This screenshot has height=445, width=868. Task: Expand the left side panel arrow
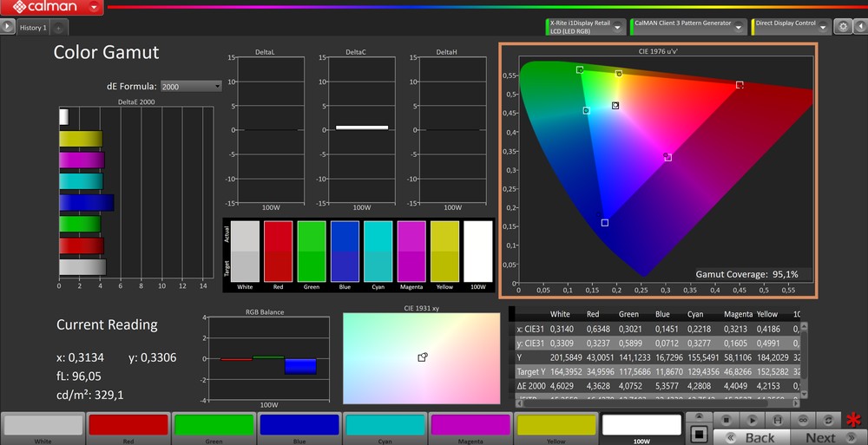[x=7, y=27]
